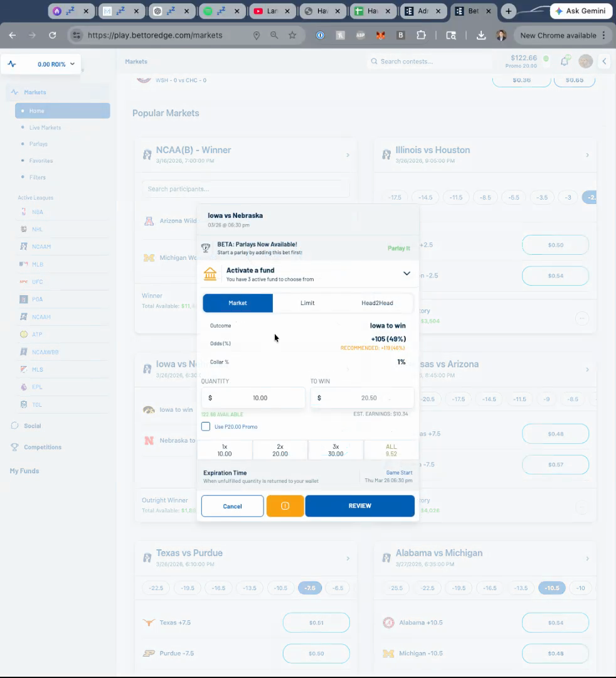Click the REVIEW button
Viewport: 616px width, 678px height.
click(x=359, y=506)
